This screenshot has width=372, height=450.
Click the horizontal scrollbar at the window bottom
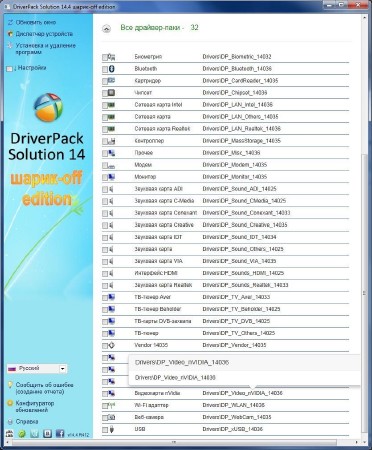coord(174,442)
